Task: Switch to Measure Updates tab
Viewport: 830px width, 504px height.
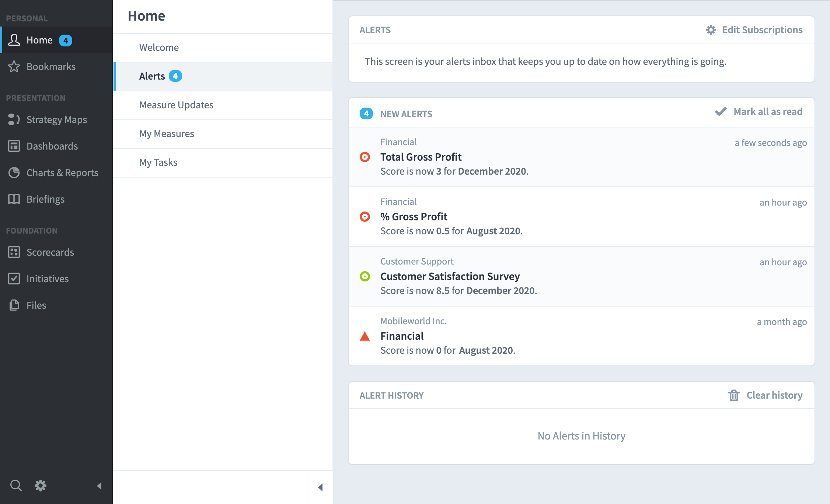Action: [176, 105]
